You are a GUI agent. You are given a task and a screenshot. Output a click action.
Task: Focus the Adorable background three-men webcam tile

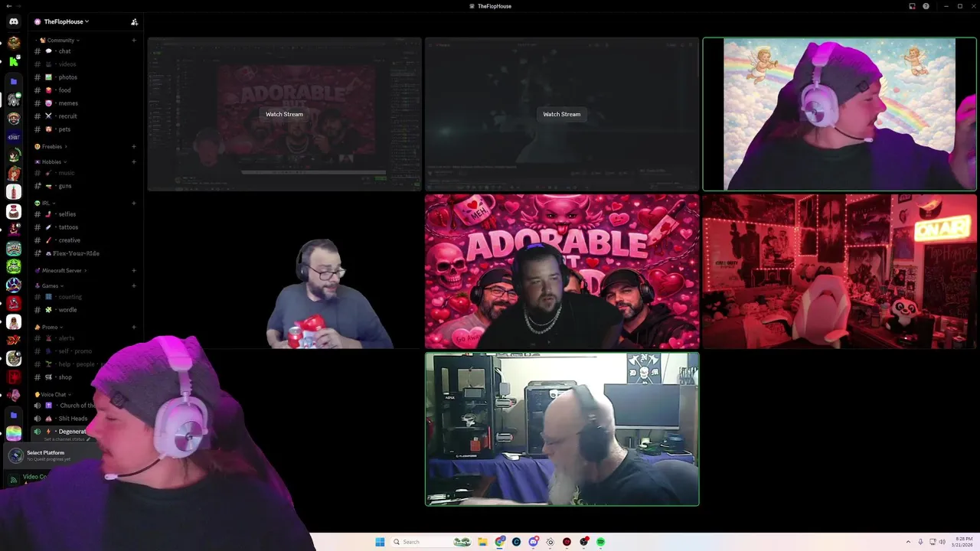(562, 272)
